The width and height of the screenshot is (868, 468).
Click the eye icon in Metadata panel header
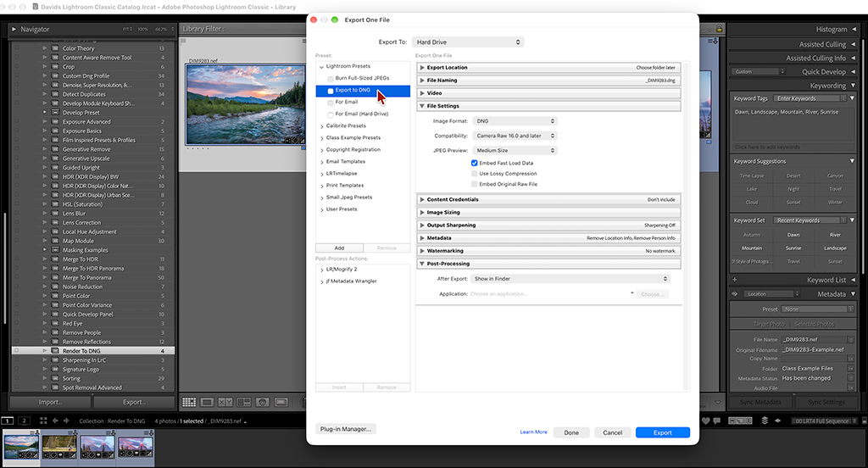point(735,294)
